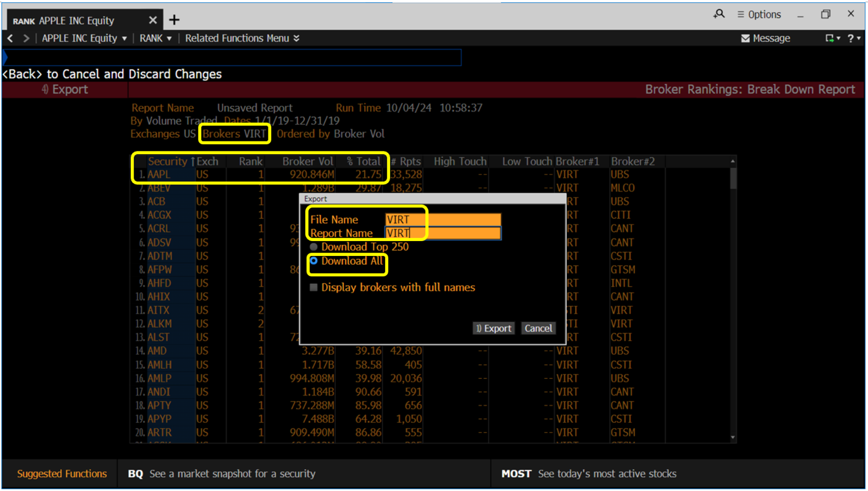
Task: Open the window pop-out icon menu
Action: pyautogui.click(x=830, y=39)
